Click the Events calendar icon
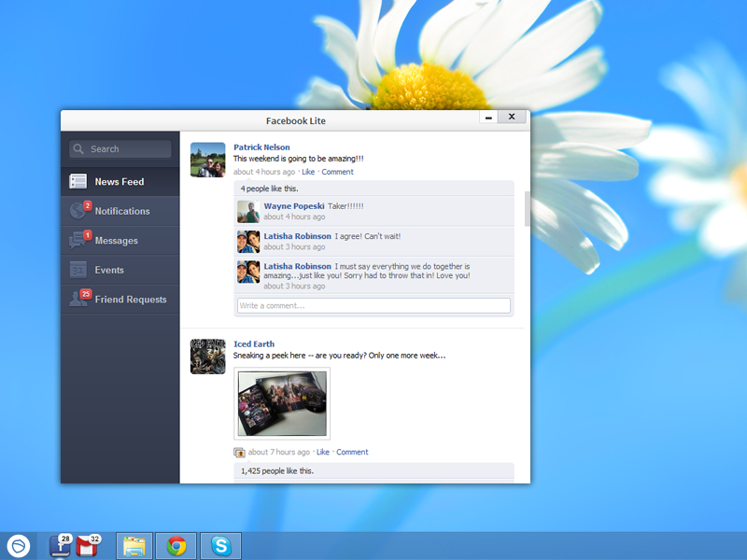The width and height of the screenshot is (747, 560). coord(78,270)
